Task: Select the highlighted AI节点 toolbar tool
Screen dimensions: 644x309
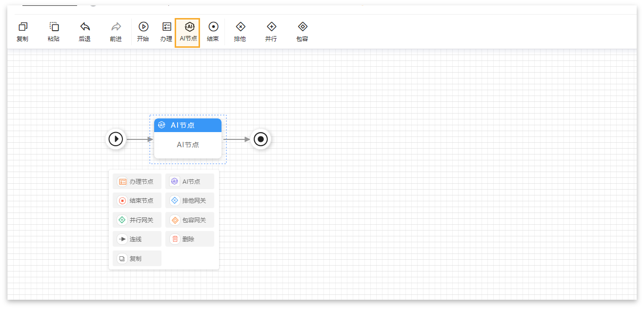Action: pyautogui.click(x=188, y=33)
